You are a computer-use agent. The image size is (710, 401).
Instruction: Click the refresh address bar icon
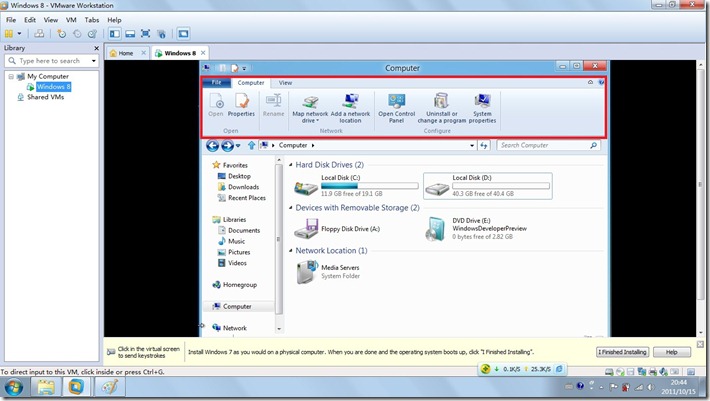(x=484, y=145)
